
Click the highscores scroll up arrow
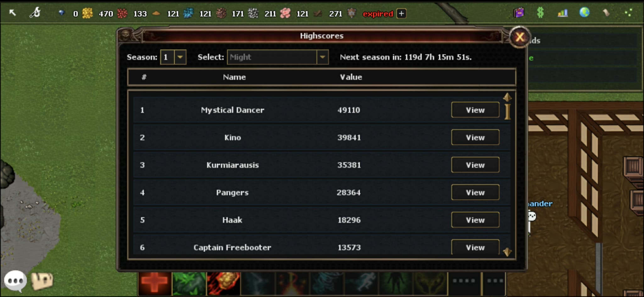point(507,97)
